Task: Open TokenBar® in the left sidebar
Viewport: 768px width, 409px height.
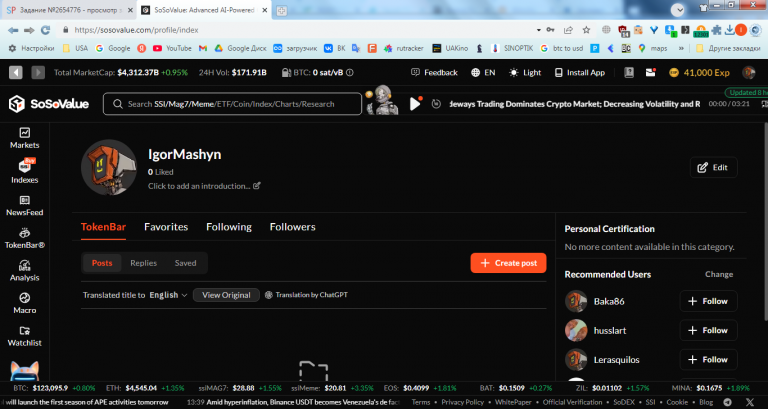Action: pyautogui.click(x=24, y=239)
